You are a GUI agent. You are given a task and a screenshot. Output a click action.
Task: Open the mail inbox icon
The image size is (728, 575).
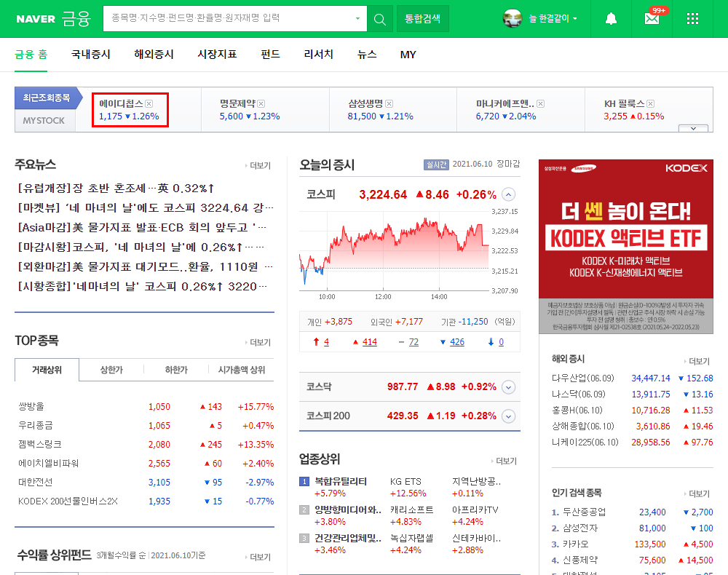[652, 19]
